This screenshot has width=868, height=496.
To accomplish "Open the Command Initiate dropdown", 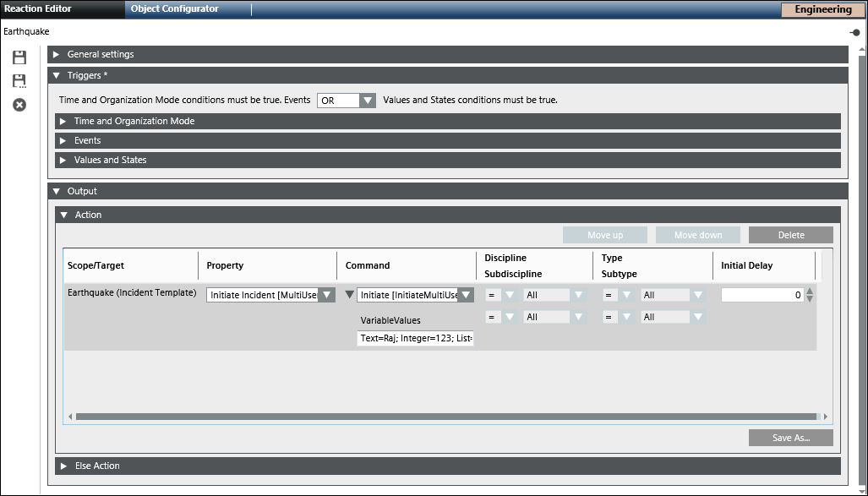I will click(x=465, y=295).
